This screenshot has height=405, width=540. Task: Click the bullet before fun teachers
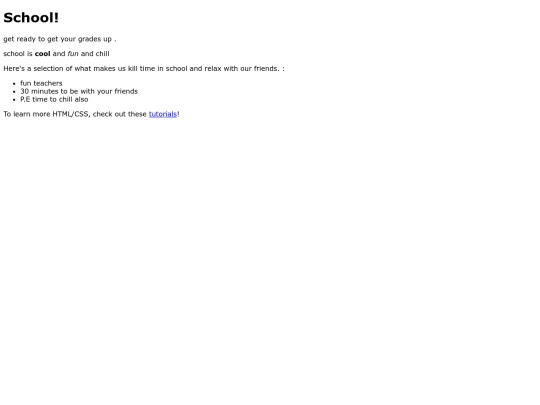point(14,84)
